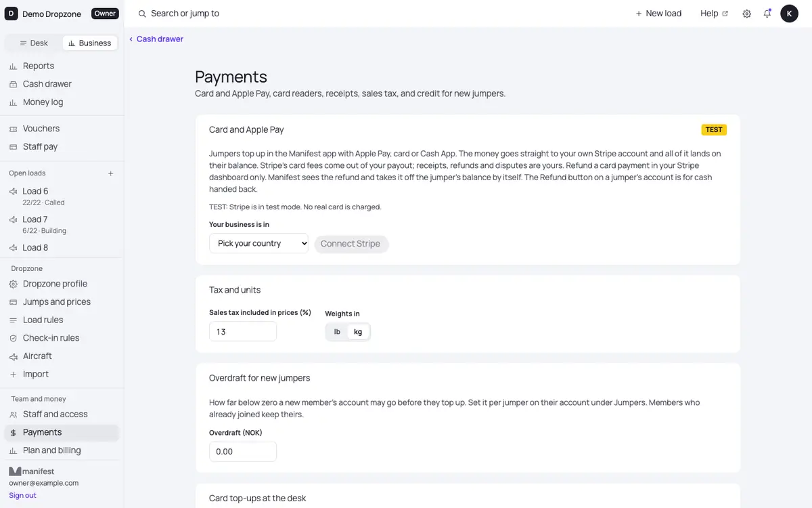Click the Plan and billing chart icon
This screenshot has width=812, height=508.
13,450
